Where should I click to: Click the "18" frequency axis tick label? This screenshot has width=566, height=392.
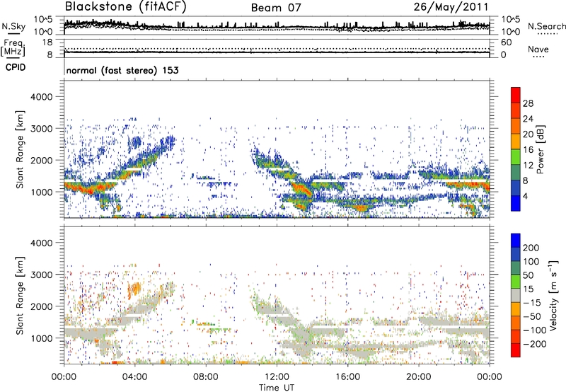[x=47, y=42]
